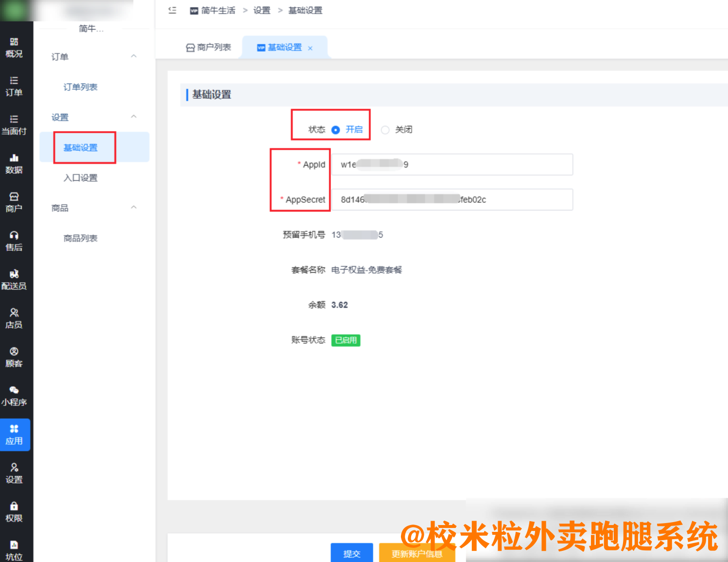The height and width of the screenshot is (562, 728).
Task: Select the 订单 orders sidebar icon
Action: (x=15, y=86)
